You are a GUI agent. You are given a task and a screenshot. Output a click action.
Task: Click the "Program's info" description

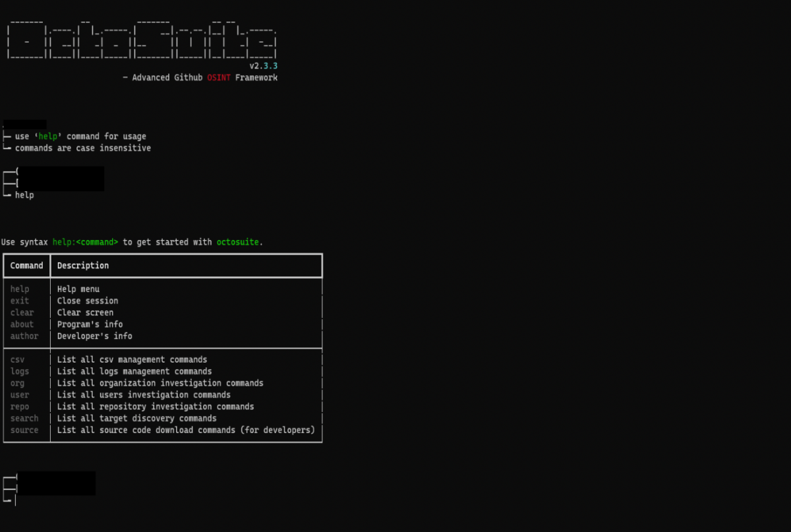tap(90, 324)
